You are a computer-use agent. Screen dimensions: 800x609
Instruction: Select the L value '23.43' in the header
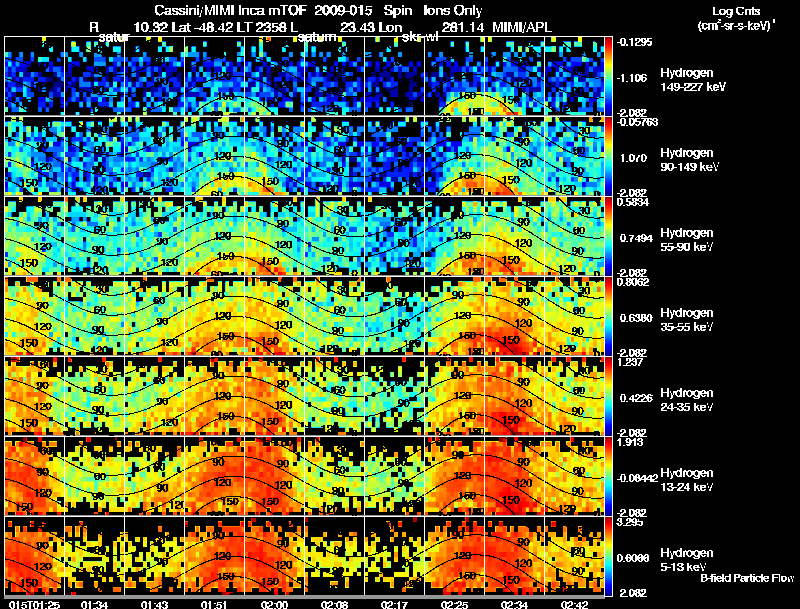pos(357,27)
